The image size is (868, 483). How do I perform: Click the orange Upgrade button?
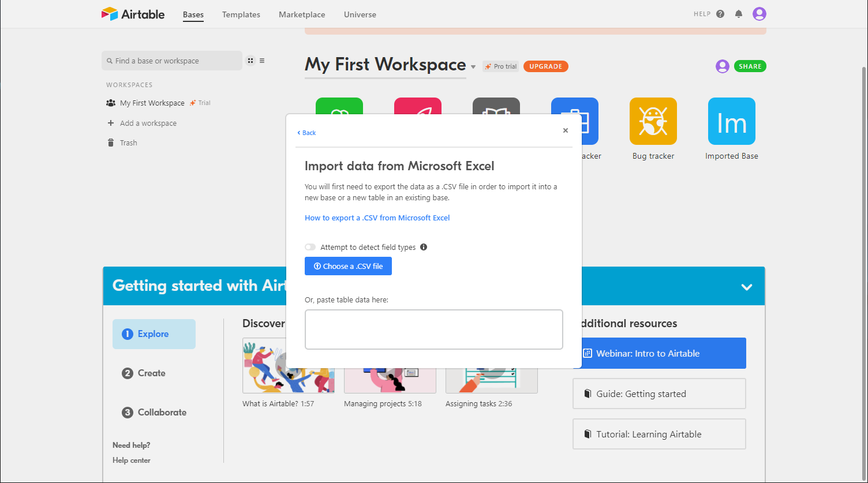[546, 66]
